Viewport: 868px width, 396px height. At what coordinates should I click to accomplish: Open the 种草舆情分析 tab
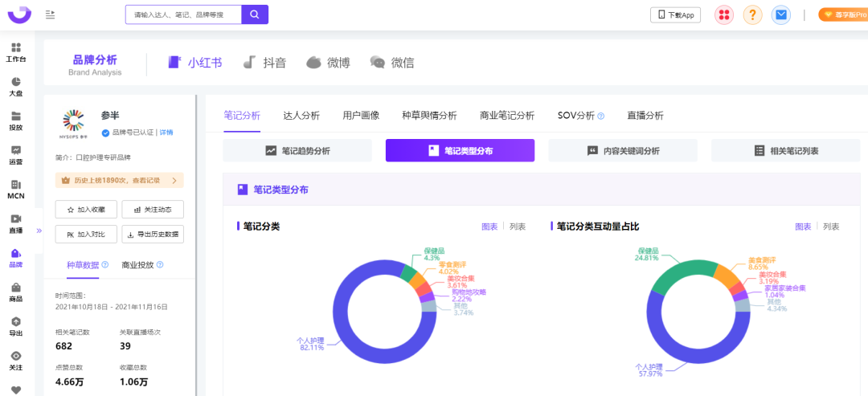click(429, 116)
